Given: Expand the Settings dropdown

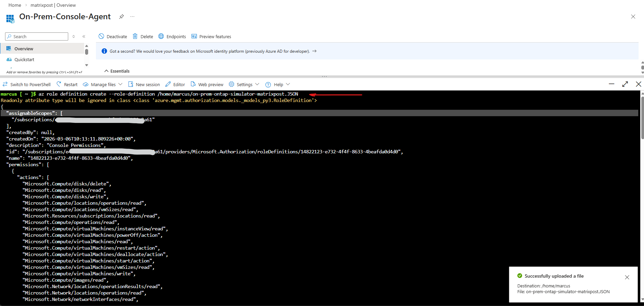Looking at the screenshot, I should 244,84.
